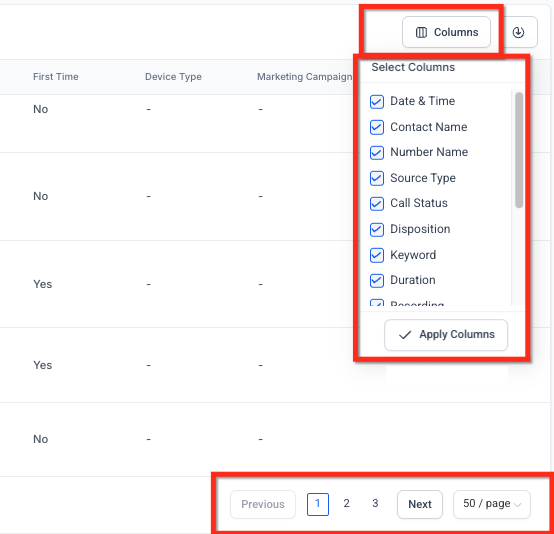Click the Select Columns list scrollbar
The image size is (554, 534).
click(519, 150)
